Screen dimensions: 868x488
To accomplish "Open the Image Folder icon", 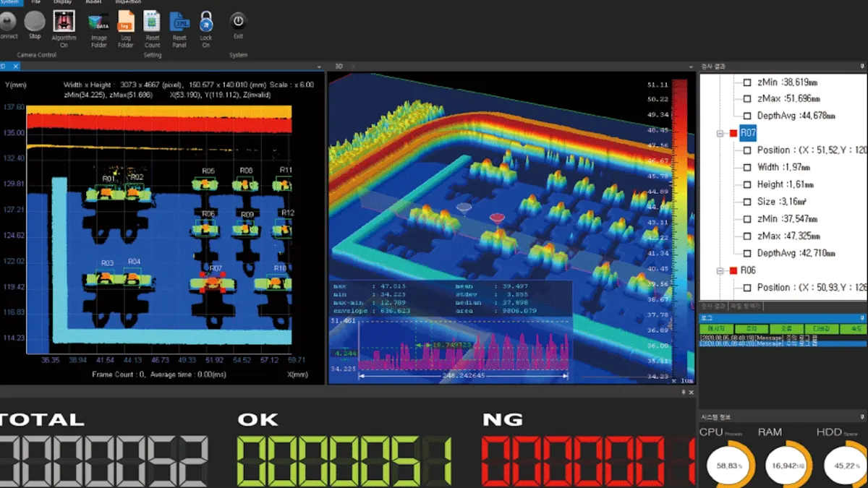I will [98, 22].
